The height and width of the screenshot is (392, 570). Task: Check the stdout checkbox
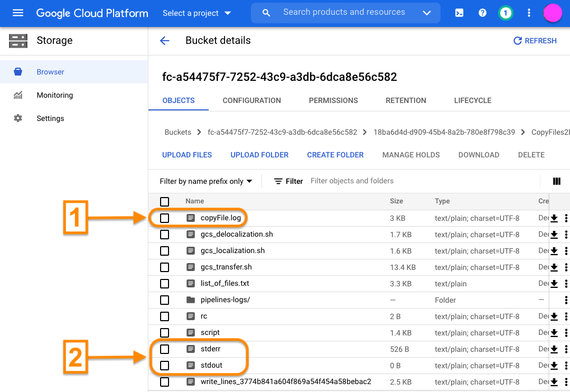[x=165, y=366]
